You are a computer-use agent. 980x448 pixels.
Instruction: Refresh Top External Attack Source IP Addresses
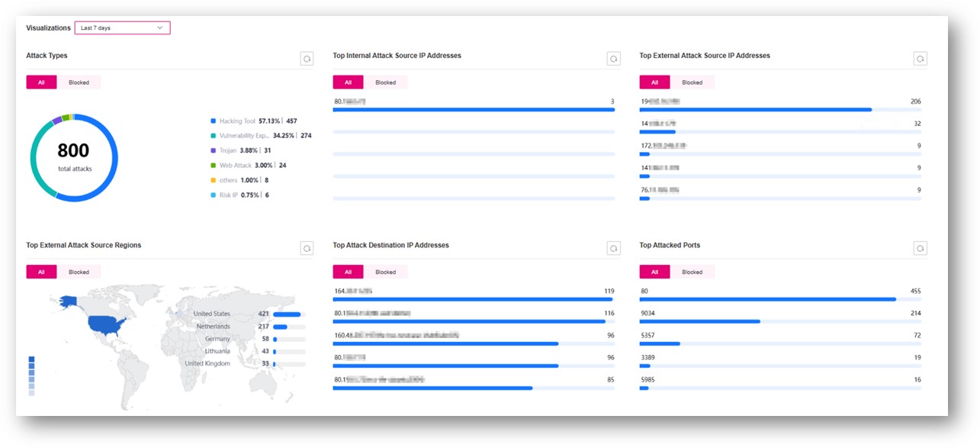(920, 59)
